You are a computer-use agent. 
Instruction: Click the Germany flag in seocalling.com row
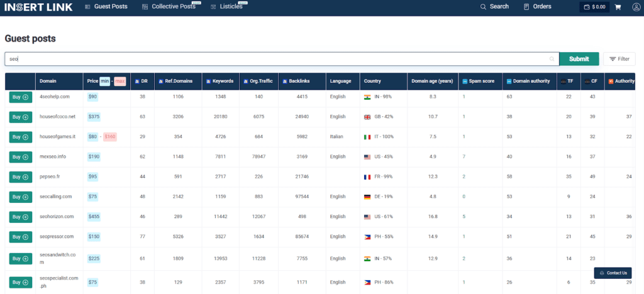point(367,197)
